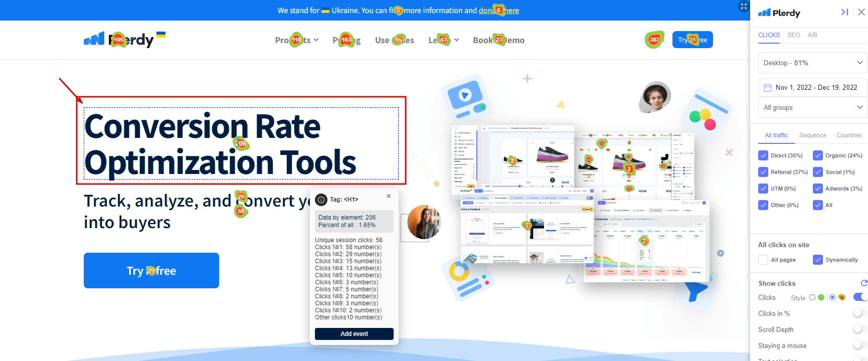
Task: Enable the Staying a mouse toggle
Action: (x=860, y=345)
